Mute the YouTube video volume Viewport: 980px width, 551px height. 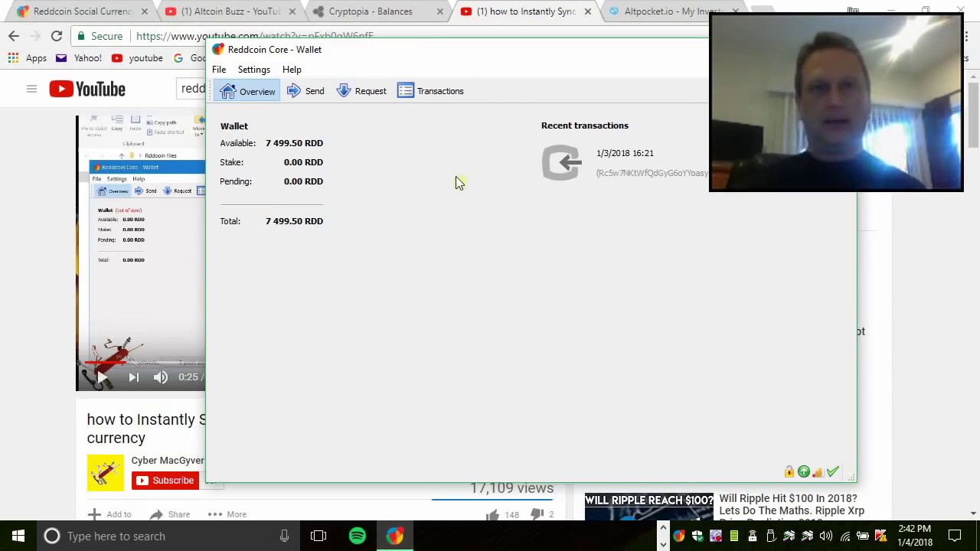coord(160,377)
